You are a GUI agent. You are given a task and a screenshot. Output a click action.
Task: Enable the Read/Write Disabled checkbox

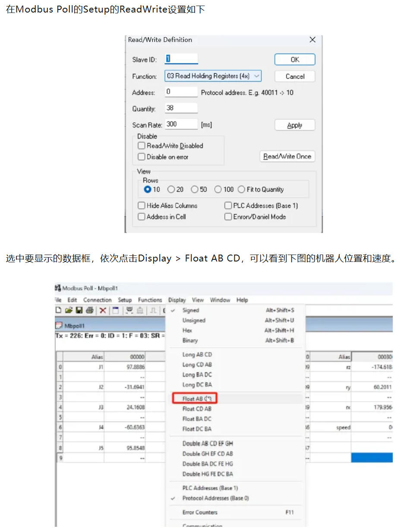coord(142,146)
